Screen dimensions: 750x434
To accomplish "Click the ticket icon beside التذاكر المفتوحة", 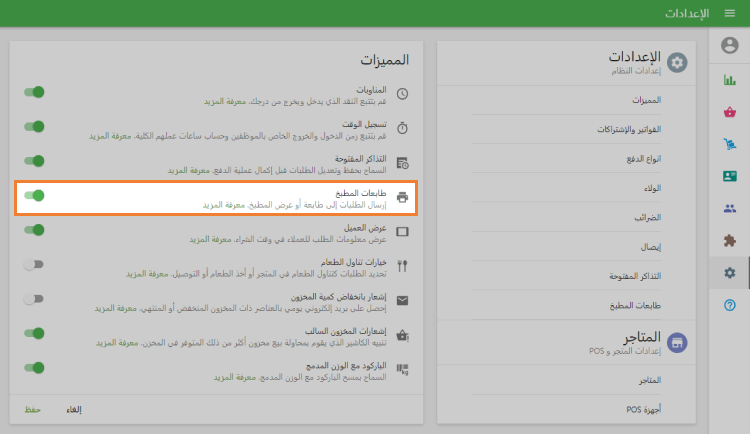I will 402,163.
